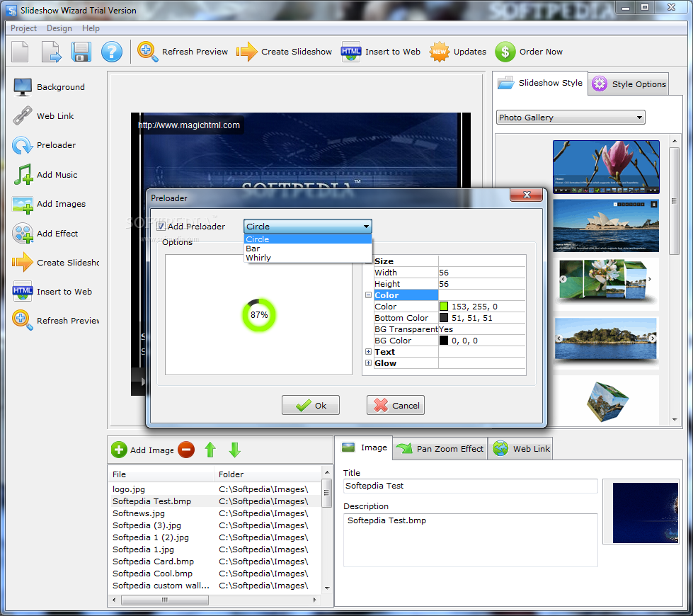Switch to the Pan Zoom Effect tab
Screen dimensions: 693x616
click(440, 449)
